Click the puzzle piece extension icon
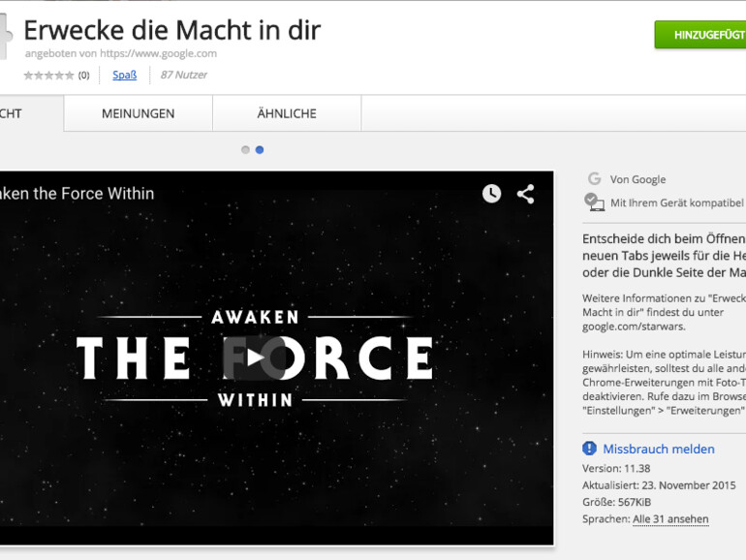 point(5,37)
